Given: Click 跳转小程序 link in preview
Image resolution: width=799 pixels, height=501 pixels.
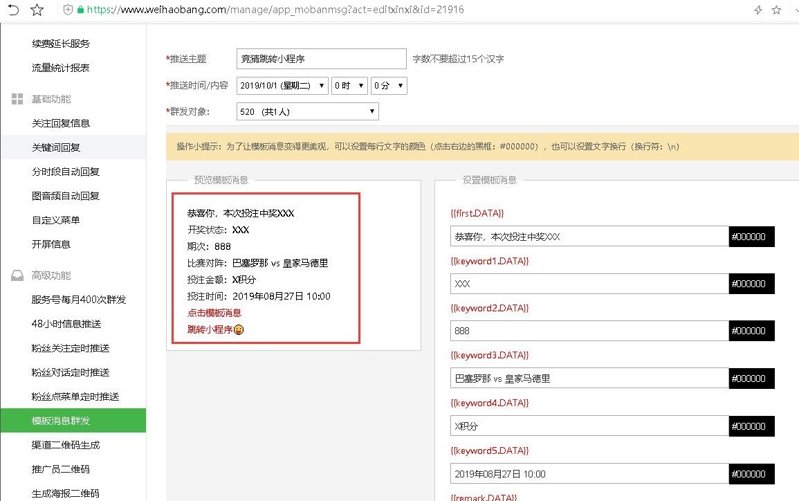Looking at the screenshot, I should click(209, 330).
